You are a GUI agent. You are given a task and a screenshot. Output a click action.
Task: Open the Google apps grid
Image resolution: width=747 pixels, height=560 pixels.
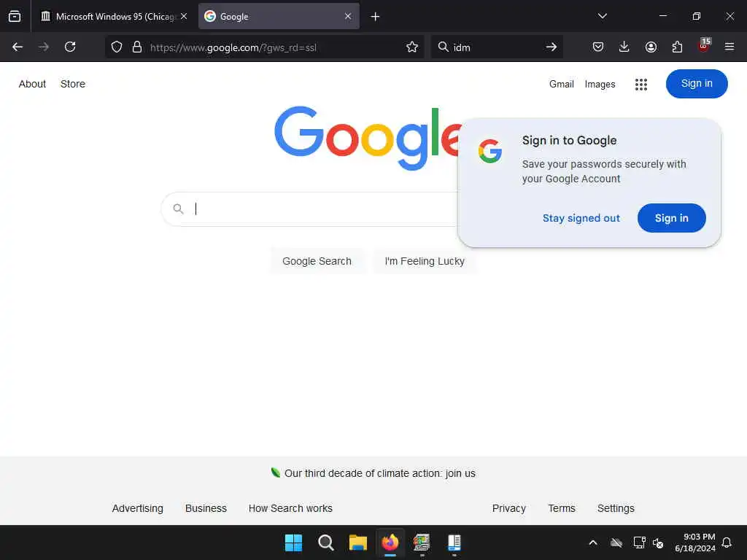click(x=641, y=85)
